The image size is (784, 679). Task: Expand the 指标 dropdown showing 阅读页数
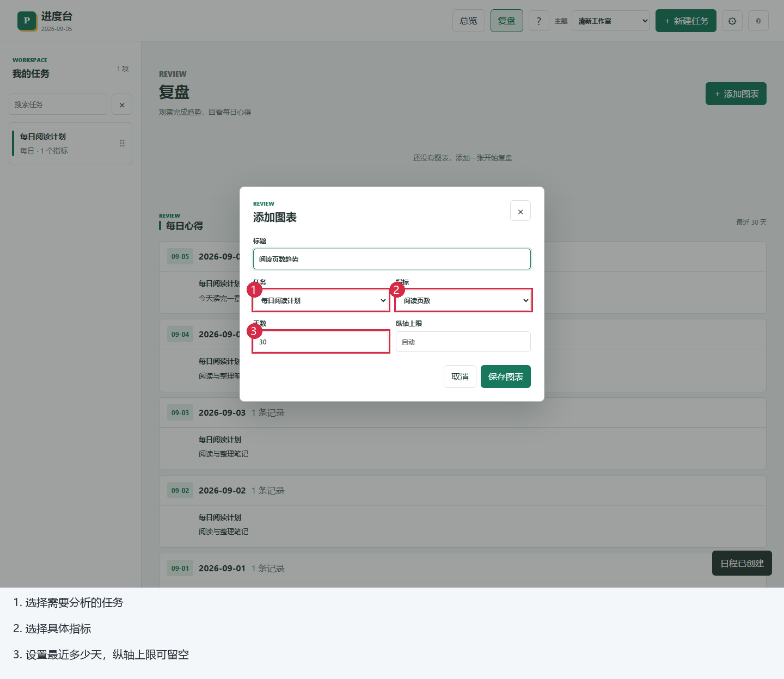tap(463, 300)
